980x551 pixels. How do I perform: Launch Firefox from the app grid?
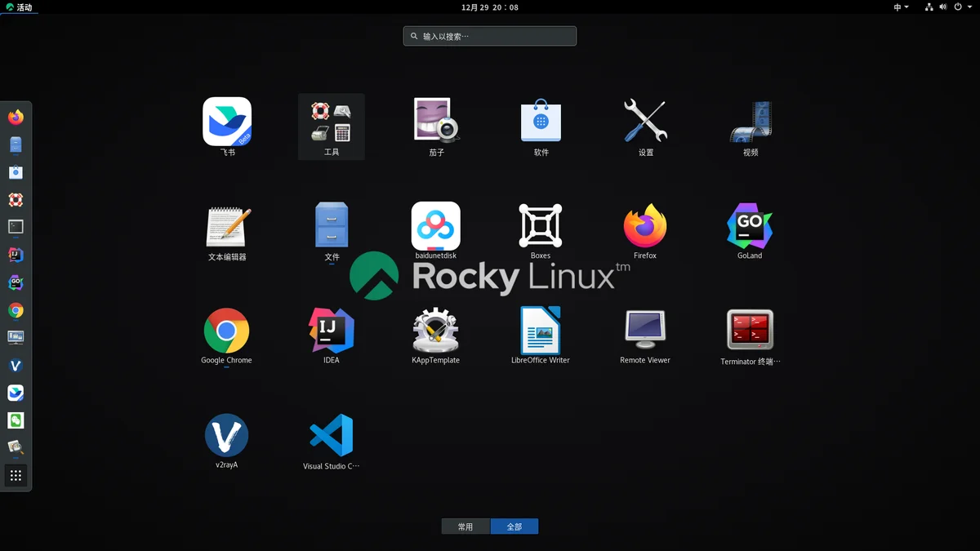pos(645,232)
